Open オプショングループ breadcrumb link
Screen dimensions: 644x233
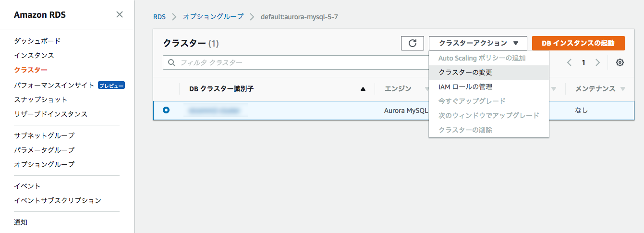(x=213, y=17)
